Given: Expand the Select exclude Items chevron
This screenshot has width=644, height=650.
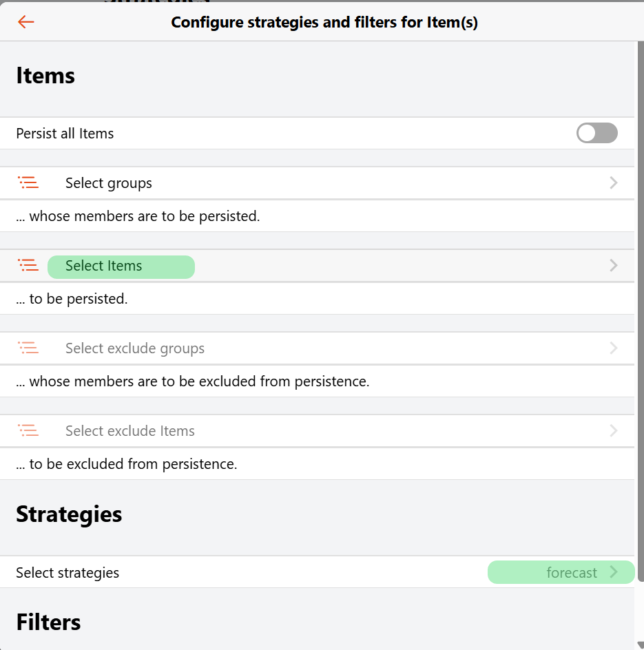Looking at the screenshot, I should coord(613,431).
